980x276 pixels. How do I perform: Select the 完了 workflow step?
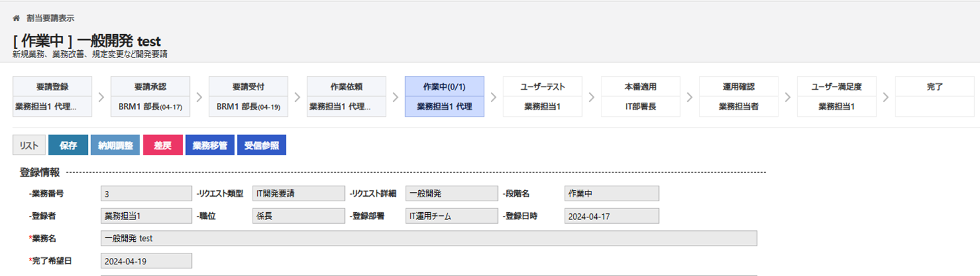point(935,96)
